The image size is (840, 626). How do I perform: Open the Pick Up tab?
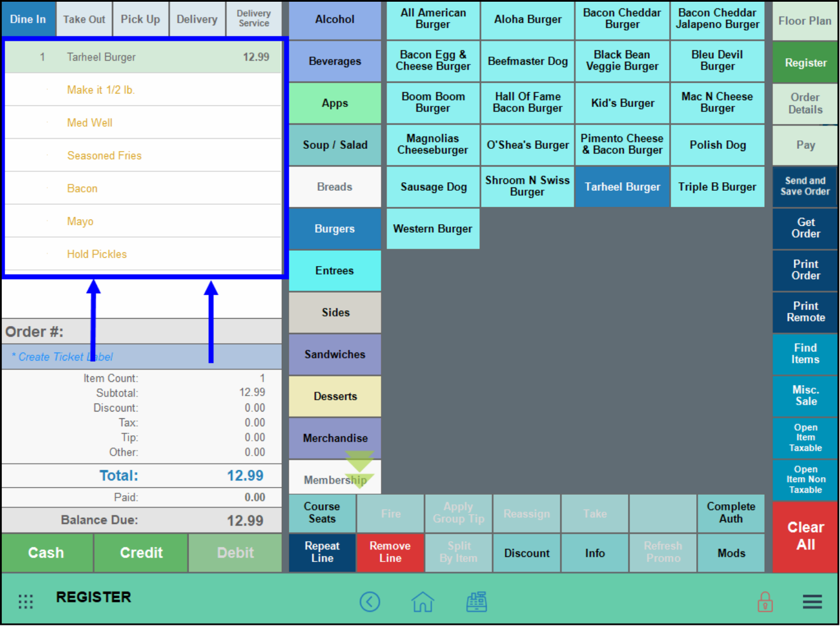[140, 19]
